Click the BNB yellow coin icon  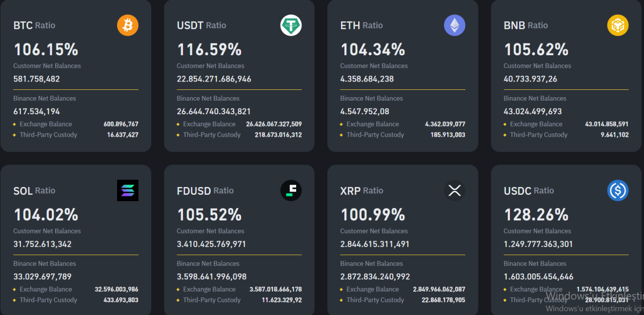(x=618, y=25)
